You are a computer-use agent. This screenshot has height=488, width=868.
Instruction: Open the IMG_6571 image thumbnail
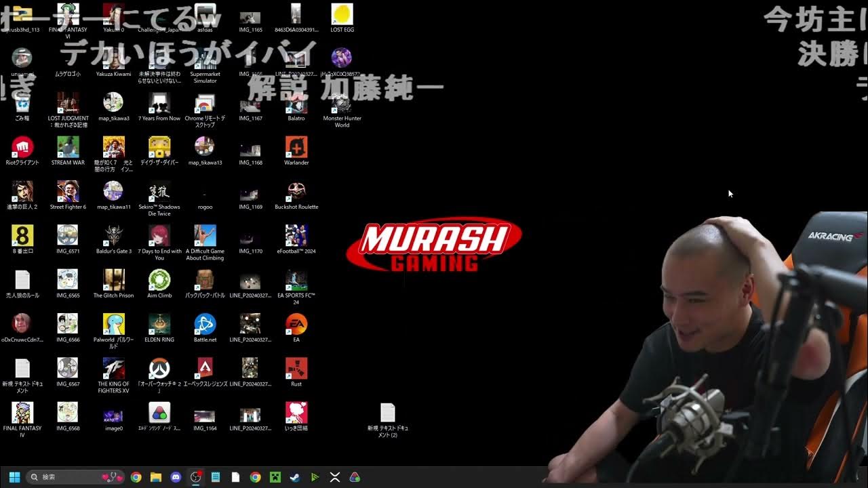pos(68,240)
